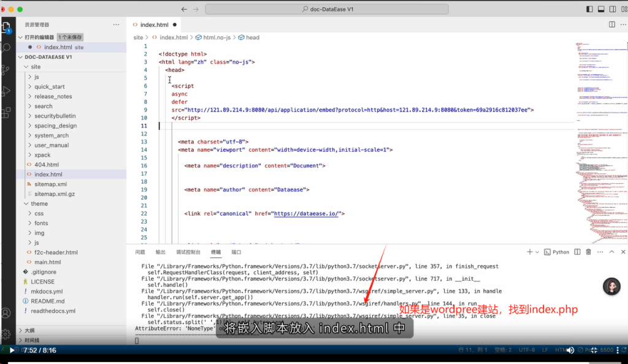Toggle the bottom panel layout icon
Image resolution: width=628 pixels, height=364 pixels.
[601, 9]
